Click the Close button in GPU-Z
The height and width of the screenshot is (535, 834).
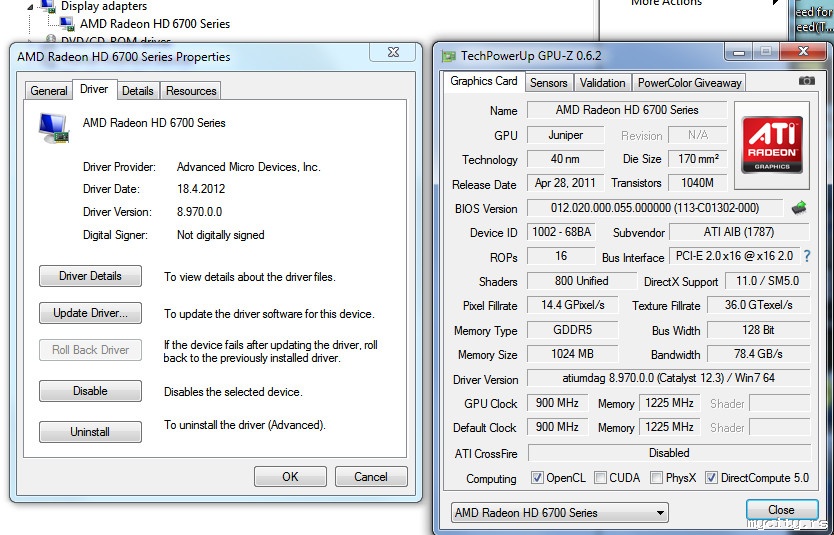click(x=781, y=509)
